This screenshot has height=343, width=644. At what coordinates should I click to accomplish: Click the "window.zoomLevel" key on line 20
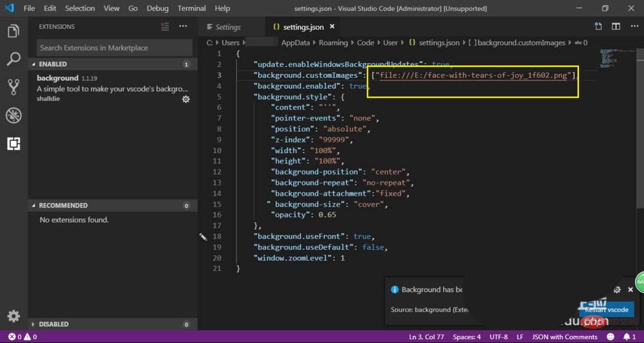click(x=293, y=258)
